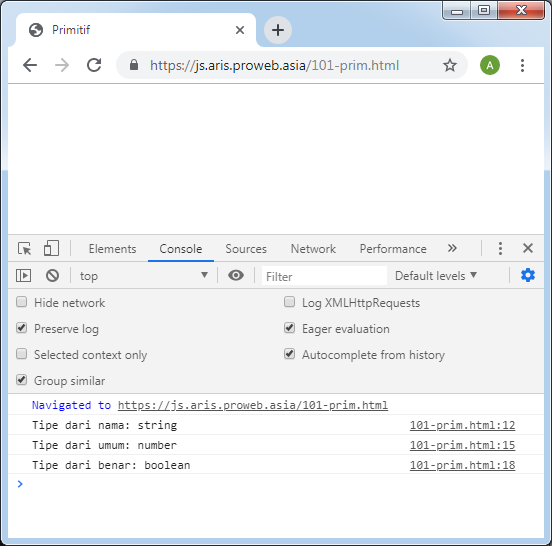The image size is (552, 546).
Task: Disable the Eager evaluation checkbox
Action: (x=289, y=328)
